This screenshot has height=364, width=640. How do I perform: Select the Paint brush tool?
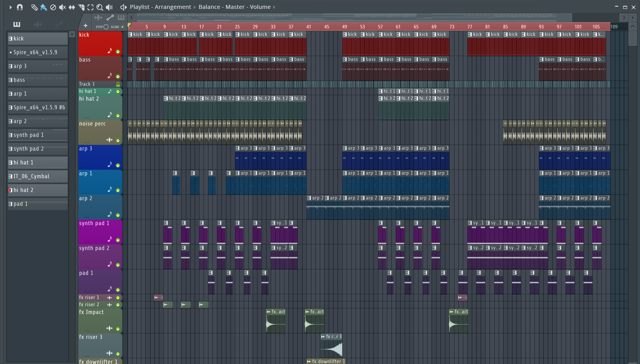(x=44, y=7)
